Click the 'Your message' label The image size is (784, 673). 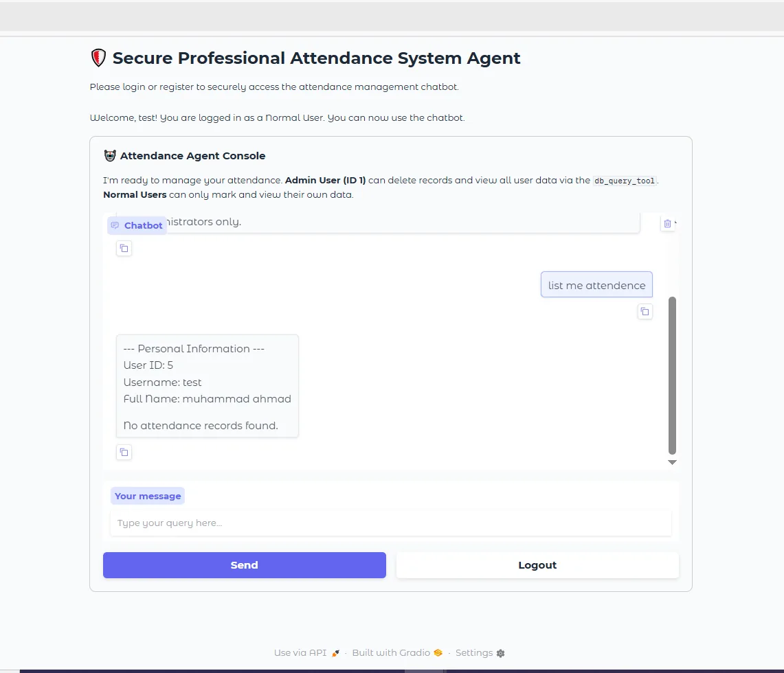point(148,496)
